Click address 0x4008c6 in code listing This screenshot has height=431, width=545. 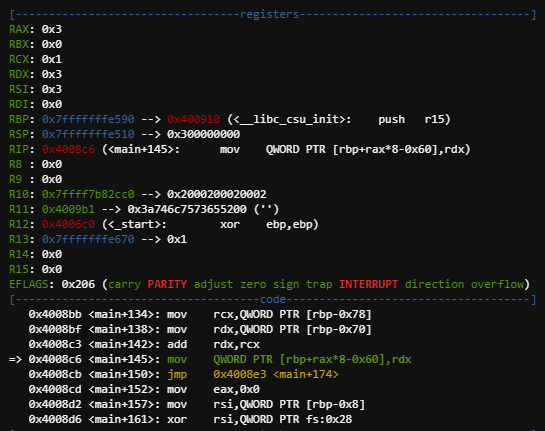click(55, 359)
